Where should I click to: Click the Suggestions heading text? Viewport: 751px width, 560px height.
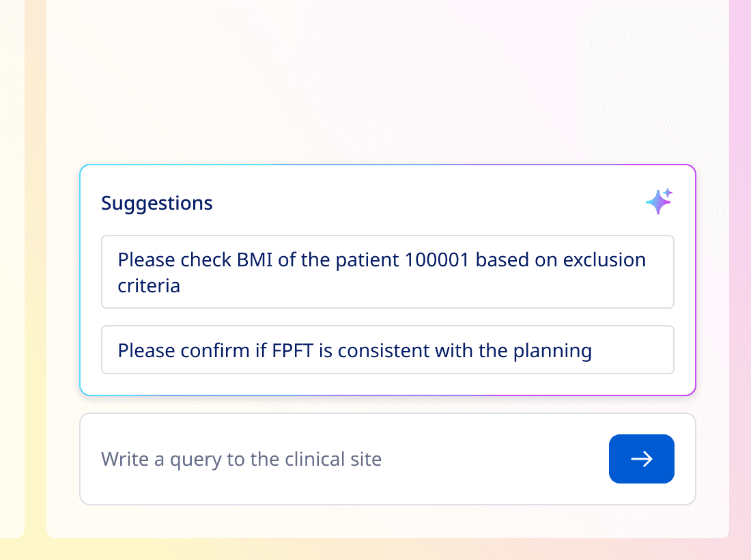click(x=157, y=203)
